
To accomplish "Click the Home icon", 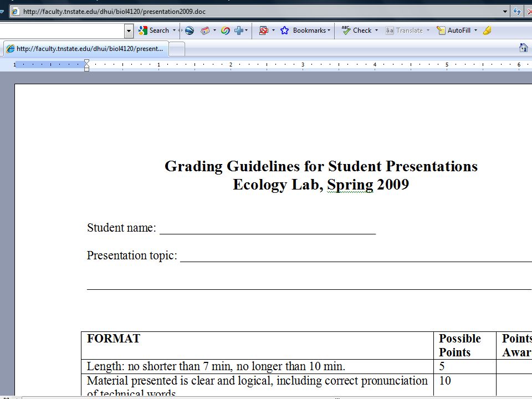I will [524, 48].
